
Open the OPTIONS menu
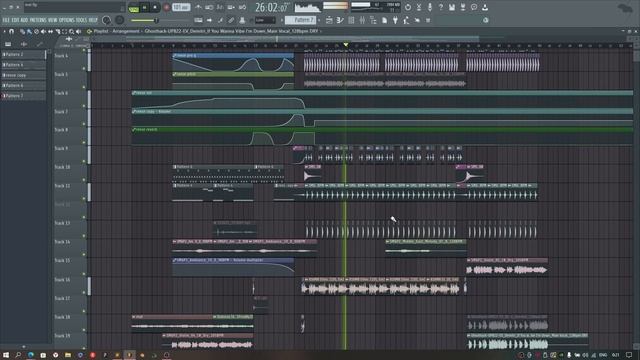coord(67,20)
